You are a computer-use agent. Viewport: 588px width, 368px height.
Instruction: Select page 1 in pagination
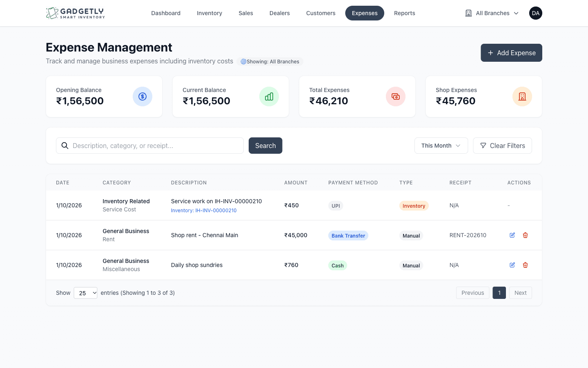point(499,293)
